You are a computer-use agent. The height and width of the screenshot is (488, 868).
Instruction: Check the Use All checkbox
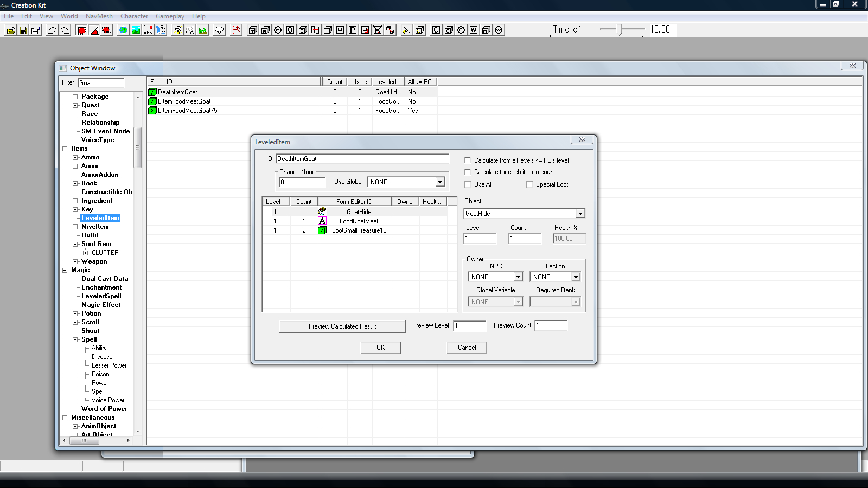[468, 184]
